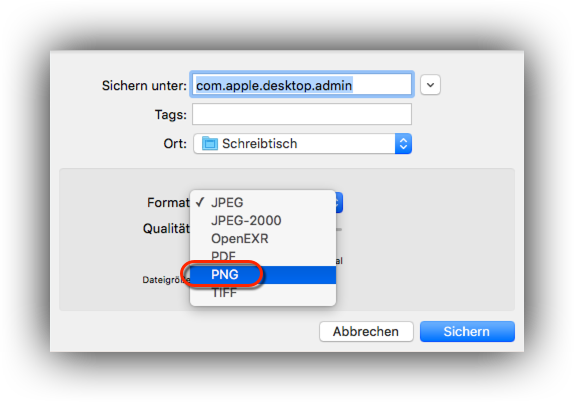This screenshot has height=402, width=574.
Task: Click the blue Sichern button
Action: [467, 331]
